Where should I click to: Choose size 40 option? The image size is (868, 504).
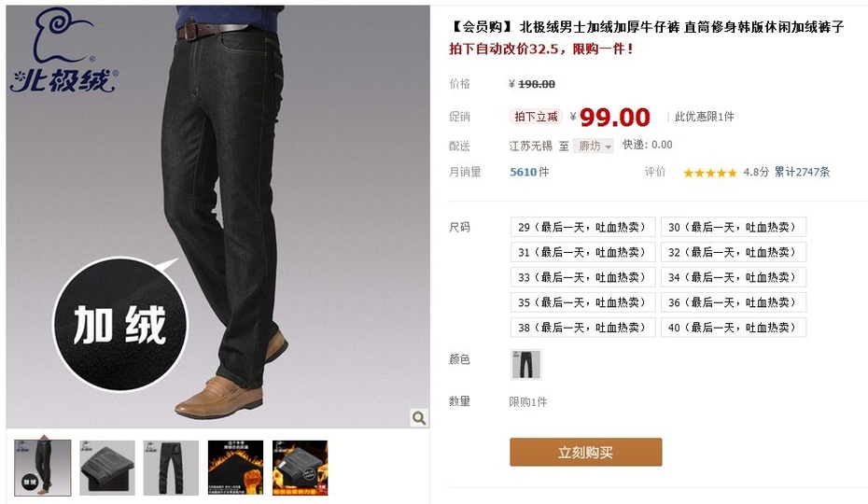coord(734,328)
